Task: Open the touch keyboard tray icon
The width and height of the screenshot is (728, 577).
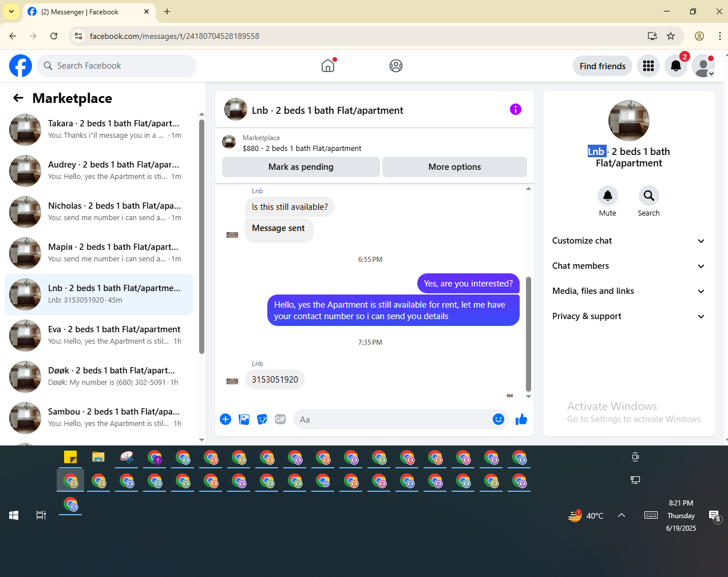Action: [651, 515]
